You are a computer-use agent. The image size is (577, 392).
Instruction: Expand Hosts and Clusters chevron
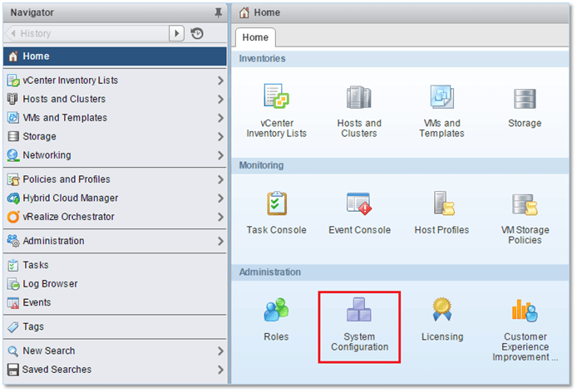coord(220,100)
